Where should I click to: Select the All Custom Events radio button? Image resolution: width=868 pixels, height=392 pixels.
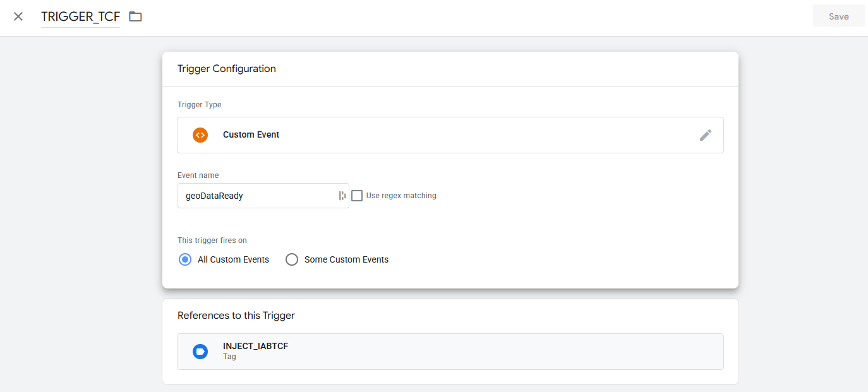pyautogui.click(x=184, y=259)
